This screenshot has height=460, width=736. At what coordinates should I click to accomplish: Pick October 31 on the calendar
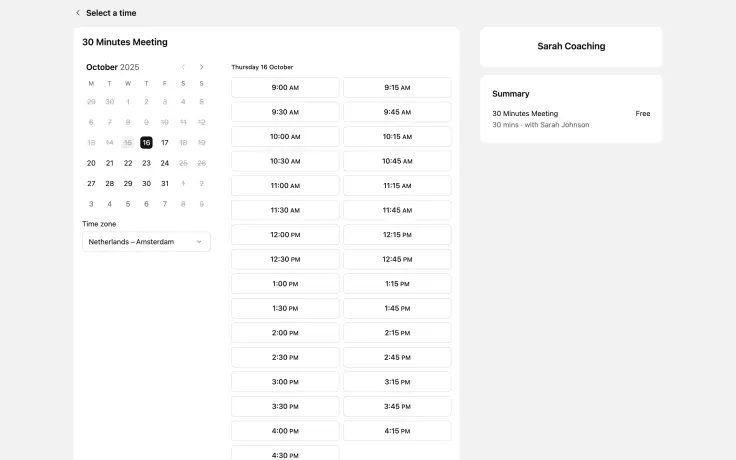165,183
